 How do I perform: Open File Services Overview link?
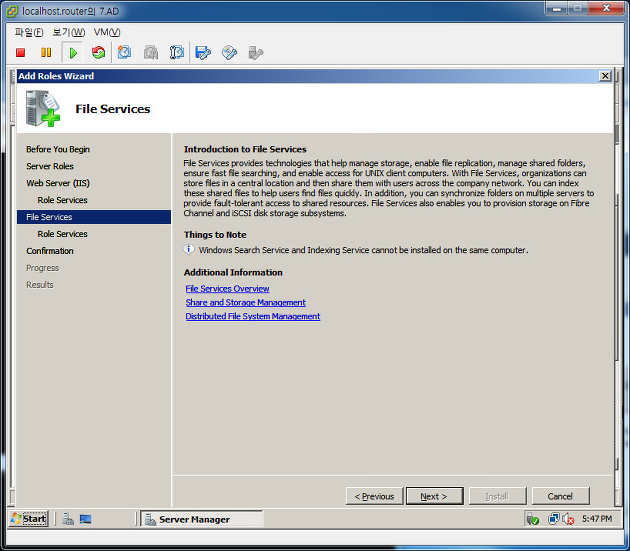pyautogui.click(x=227, y=289)
